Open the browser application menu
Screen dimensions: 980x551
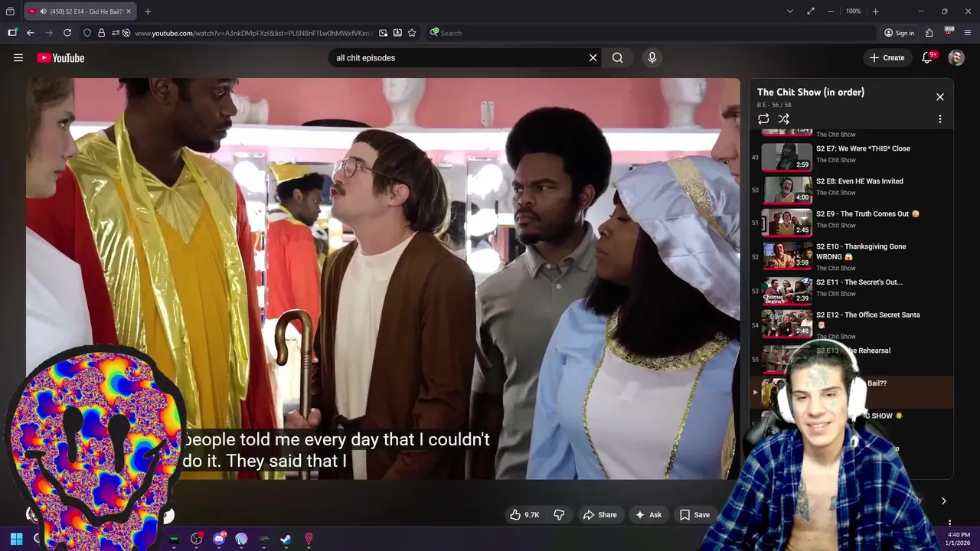click(x=968, y=33)
